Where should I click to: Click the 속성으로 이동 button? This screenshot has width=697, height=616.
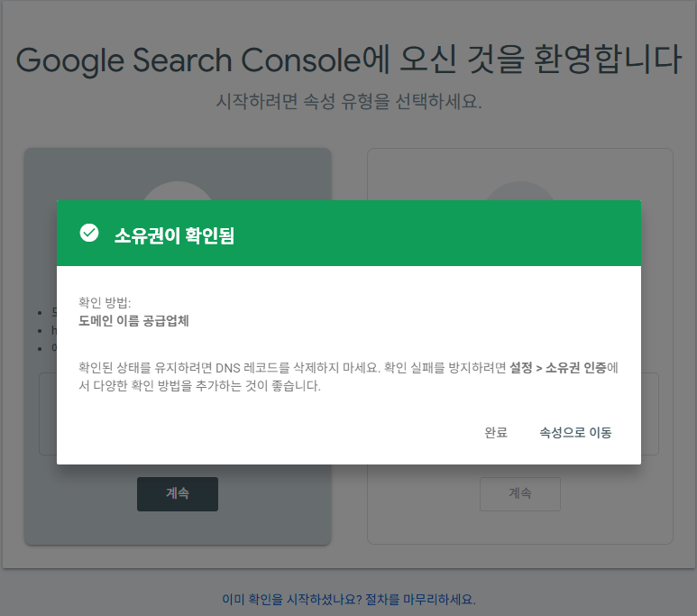pyautogui.click(x=575, y=432)
